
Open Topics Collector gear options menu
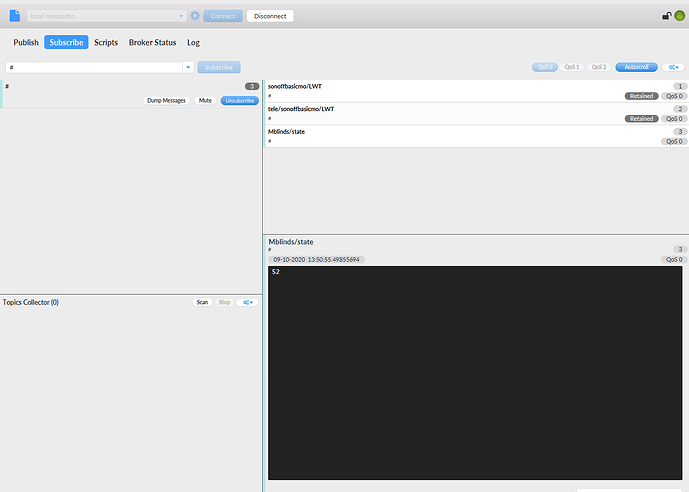coord(246,302)
